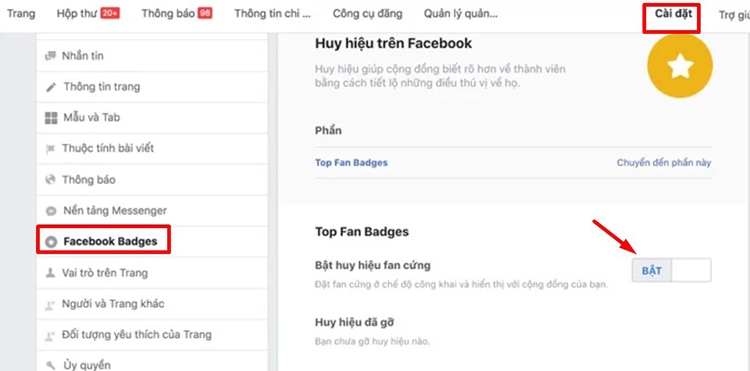The height and width of the screenshot is (371, 750).
Task: Click the flag icon for Thuộc tính bài viết
Action: click(50, 149)
